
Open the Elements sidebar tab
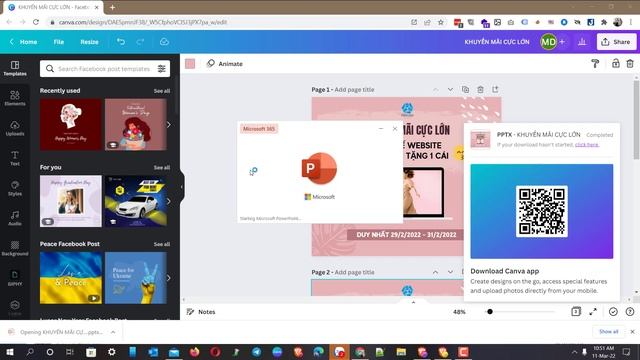point(15,98)
